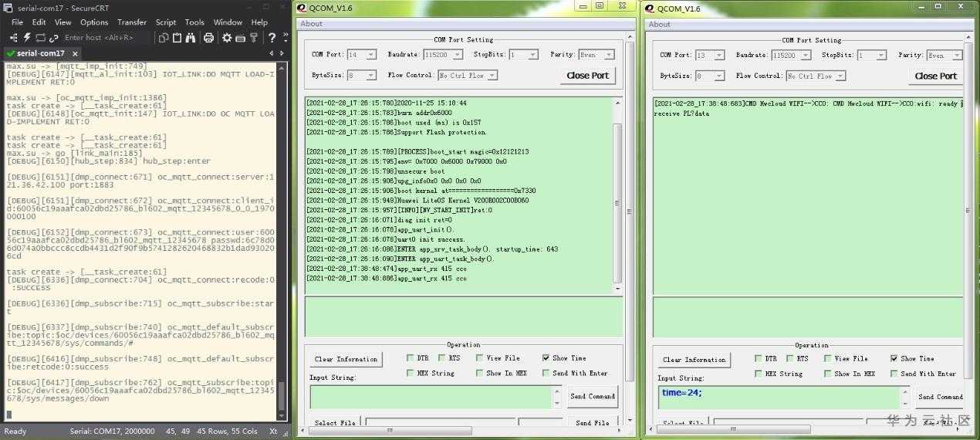Click Send Command in COM 14 QCOM window
Screen dimensions: 980x440
click(593, 396)
